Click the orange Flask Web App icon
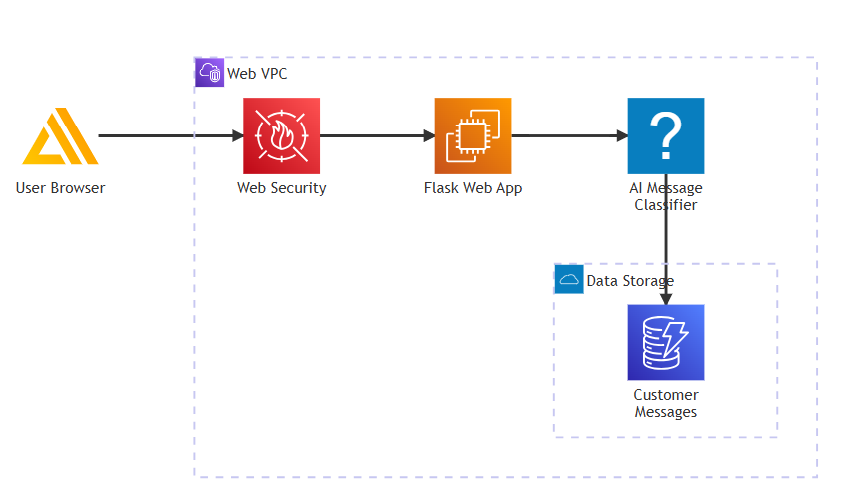The height and width of the screenshot is (504, 847). click(x=473, y=136)
